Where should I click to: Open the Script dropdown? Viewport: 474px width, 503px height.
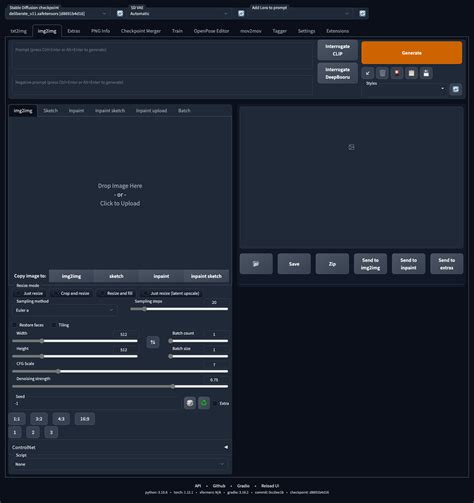(x=120, y=464)
